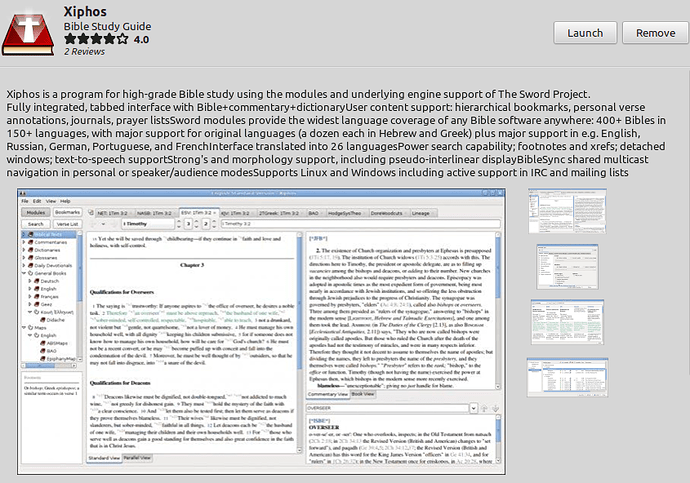
Task: Launch the Xiphos application
Action: [x=585, y=33]
